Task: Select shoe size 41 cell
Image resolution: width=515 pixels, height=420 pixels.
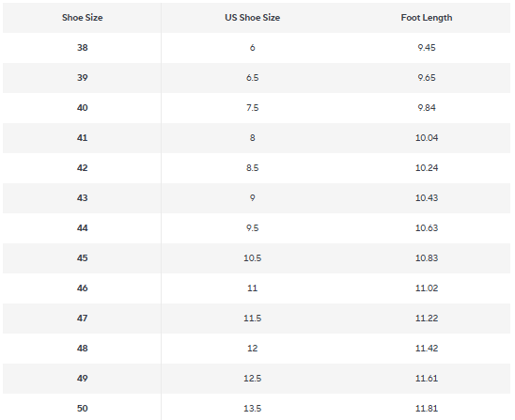Action: click(82, 138)
